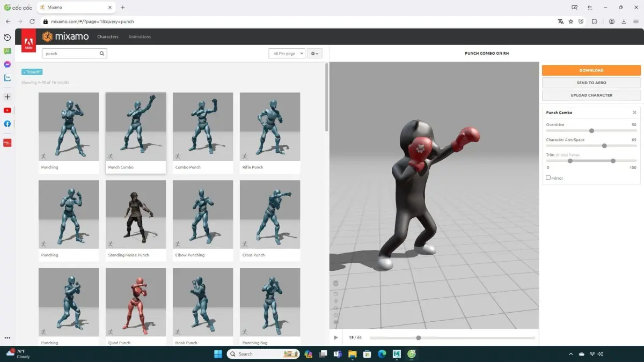Open the browser downloads icon
644x362 pixels.
coord(624,21)
